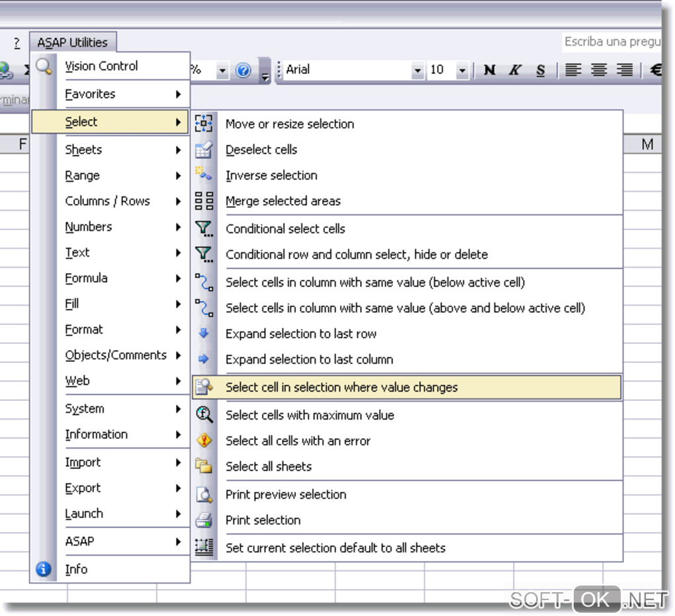
Task: Click icon for same value below active cell
Action: (x=204, y=283)
